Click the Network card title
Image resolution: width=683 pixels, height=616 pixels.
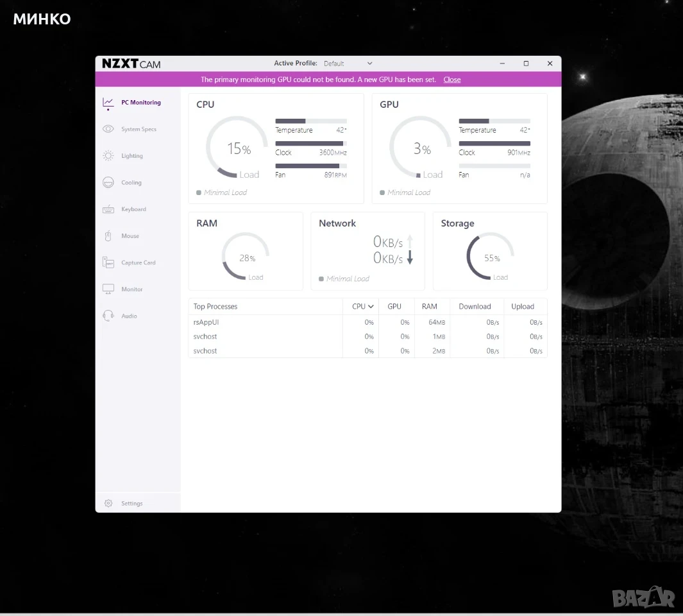pyautogui.click(x=337, y=223)
